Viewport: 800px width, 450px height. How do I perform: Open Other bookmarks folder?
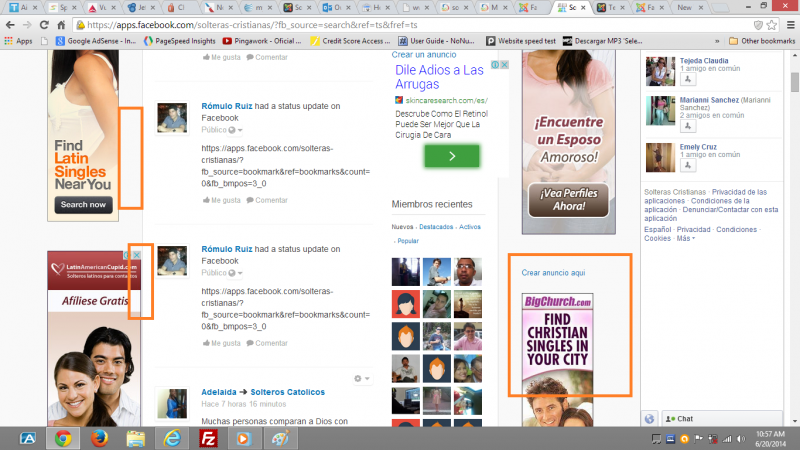click(762, 41)
